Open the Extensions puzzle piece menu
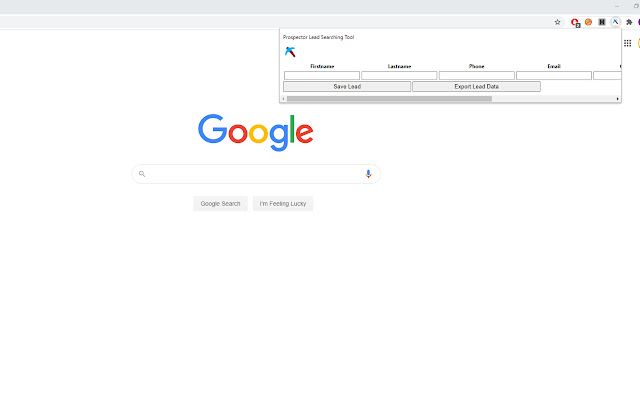640x400 pixels. pos(629,22)
